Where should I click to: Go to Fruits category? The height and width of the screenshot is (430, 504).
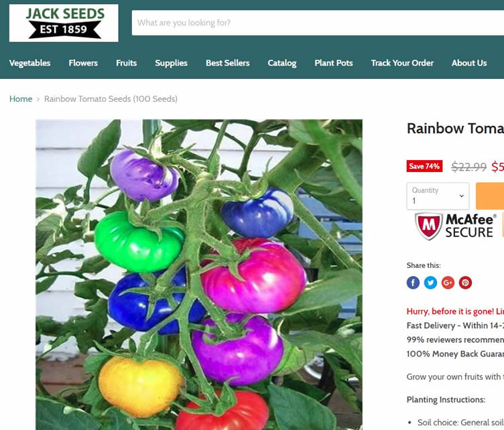point(126,63)
